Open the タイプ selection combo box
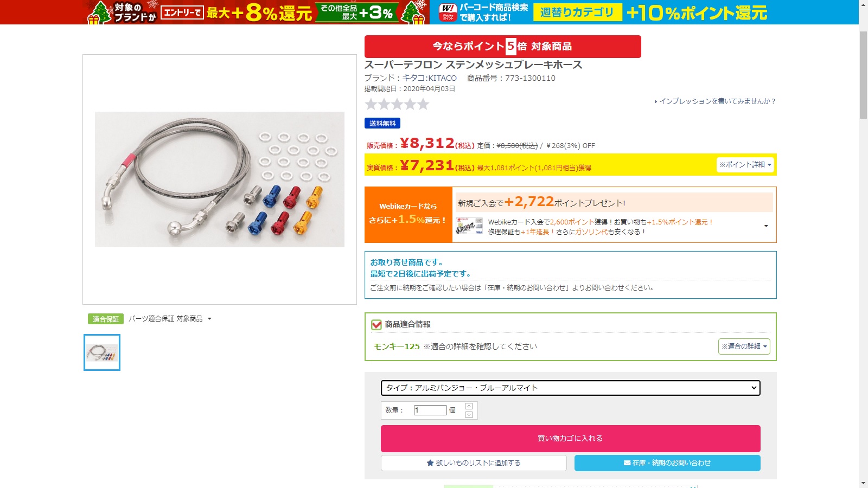This screenshot has height=488, width=868. 570,388
